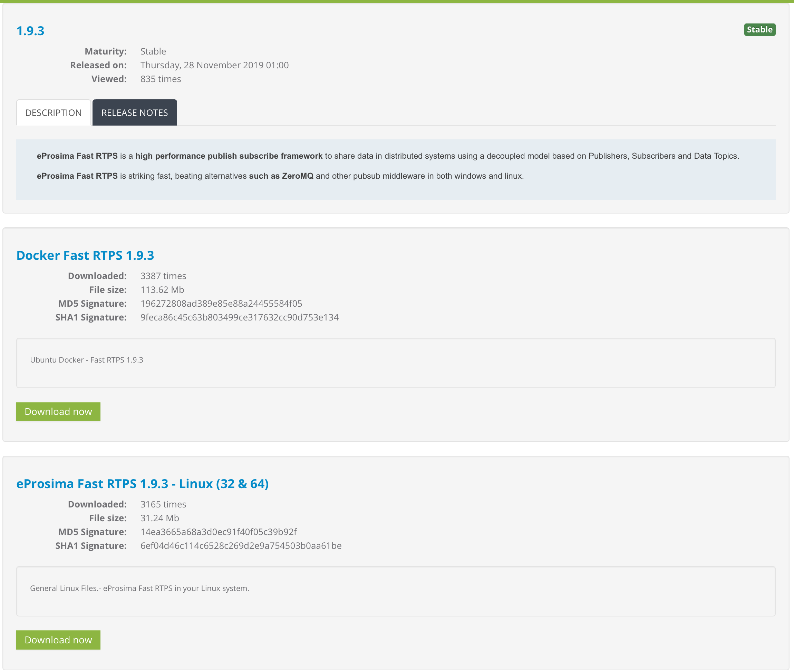
Task: Select the bold 'such as ZeroMQ' text
Action: tap(281, 176)
